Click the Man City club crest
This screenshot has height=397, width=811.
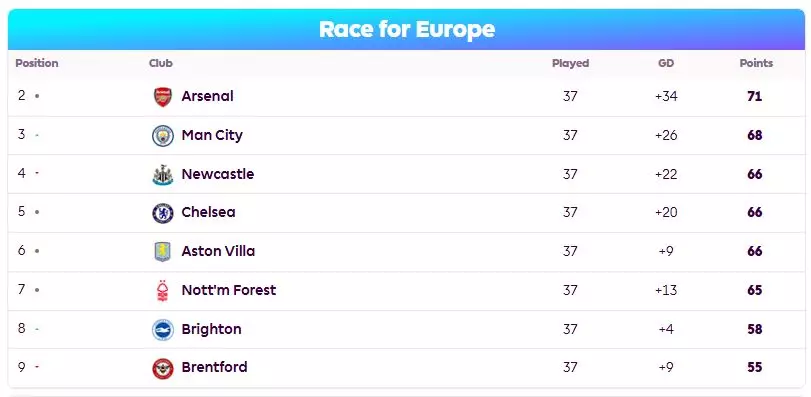pyautogui.click(x=162, y=135)
